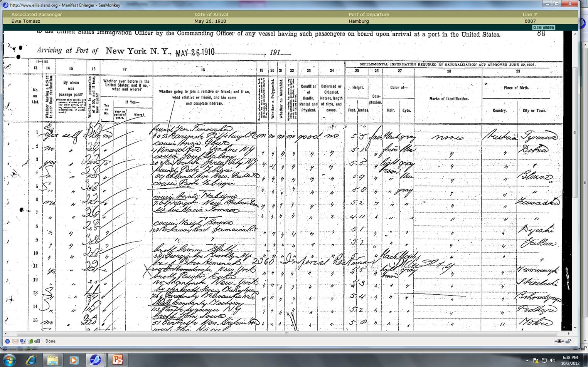Image resolution: width=588 pixels, height=367 pixels.
Task: Open the Windows Start menu
Action: (9, 360)
